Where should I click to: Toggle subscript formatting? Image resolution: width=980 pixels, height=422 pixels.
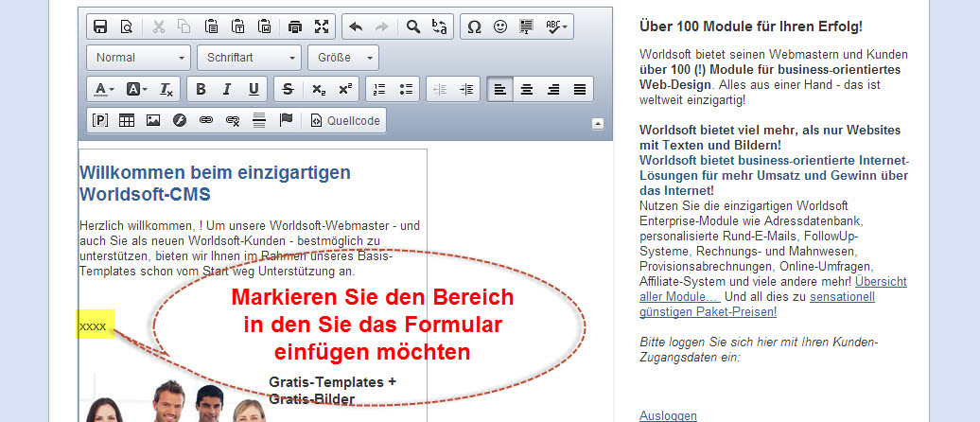319,89
